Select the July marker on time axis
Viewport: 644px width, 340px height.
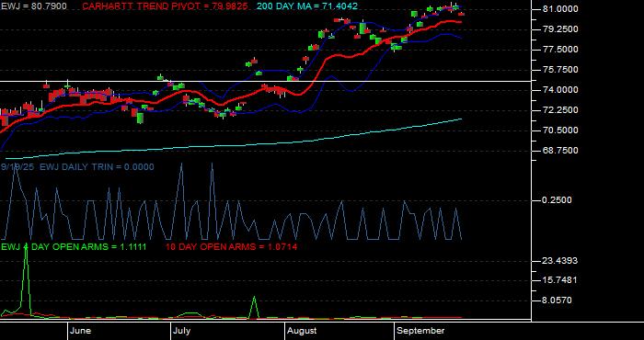click(x=181, y=331)
